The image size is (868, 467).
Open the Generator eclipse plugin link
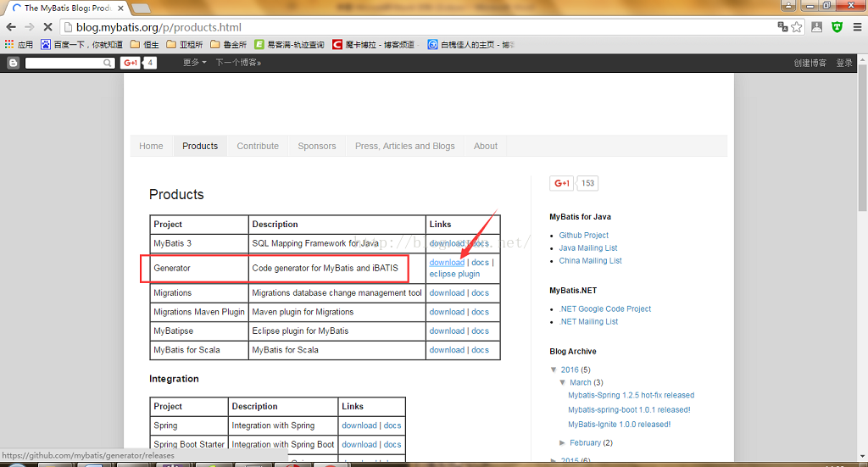[x=454, y=274]
